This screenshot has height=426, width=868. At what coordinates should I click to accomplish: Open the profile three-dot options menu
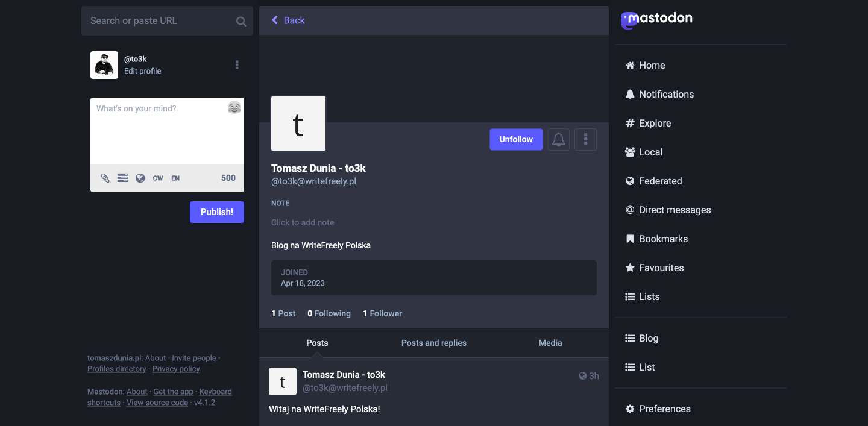[x=585, y=139]
